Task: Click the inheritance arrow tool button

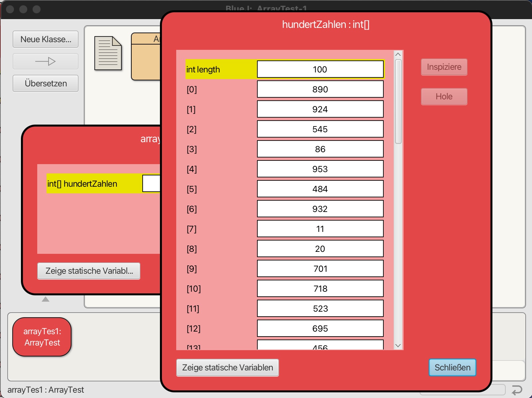Action: [x=46, y=61]
